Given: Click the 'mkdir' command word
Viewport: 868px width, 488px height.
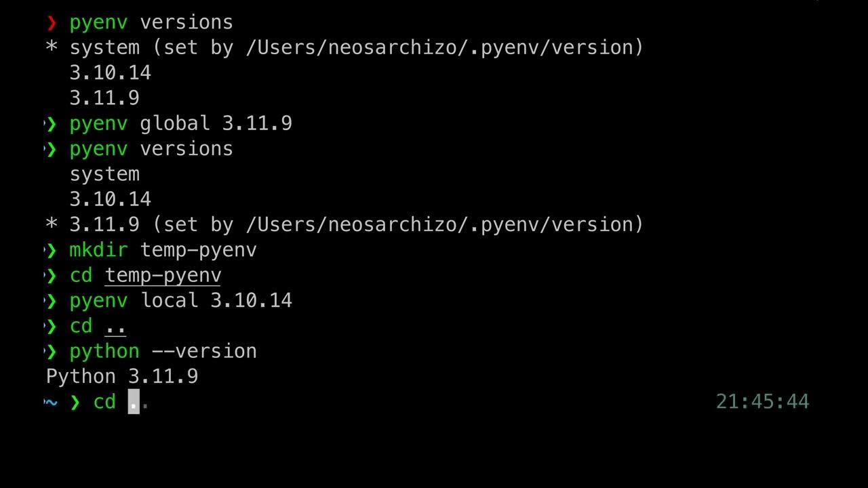Looking at the screenshot, I should pos(98,250).
